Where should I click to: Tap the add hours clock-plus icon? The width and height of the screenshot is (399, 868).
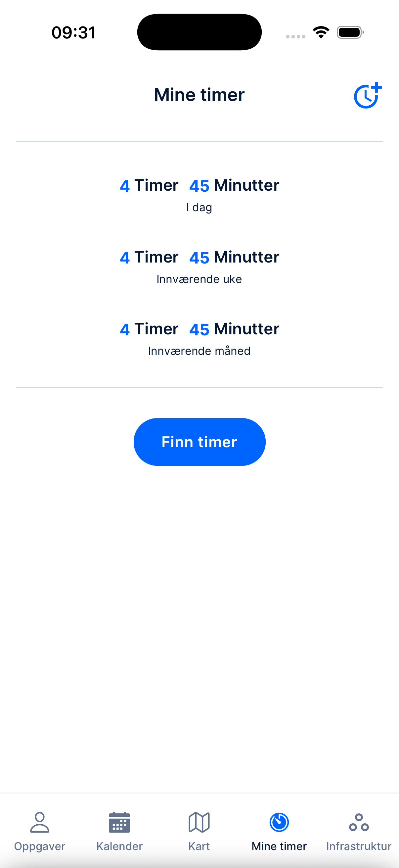(367, 96)
